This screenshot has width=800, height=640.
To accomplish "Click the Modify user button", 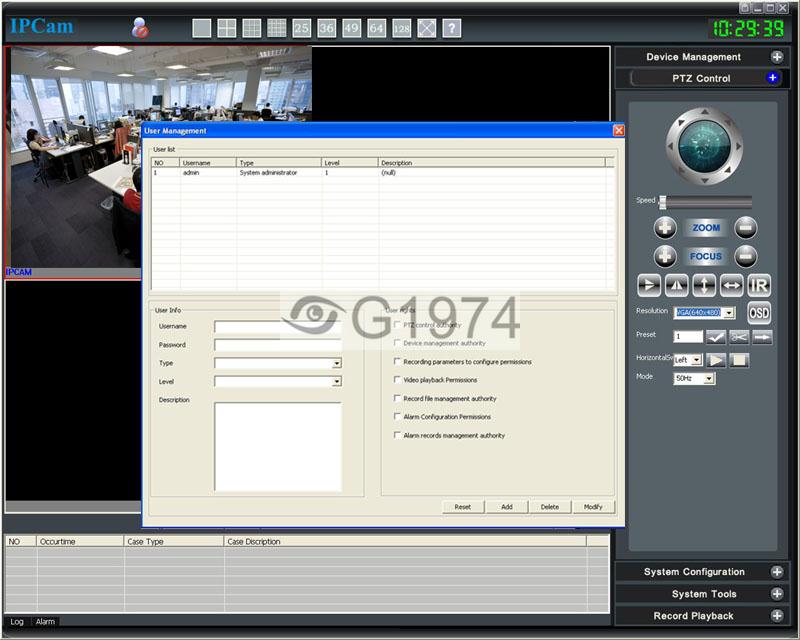I will 593,507.
